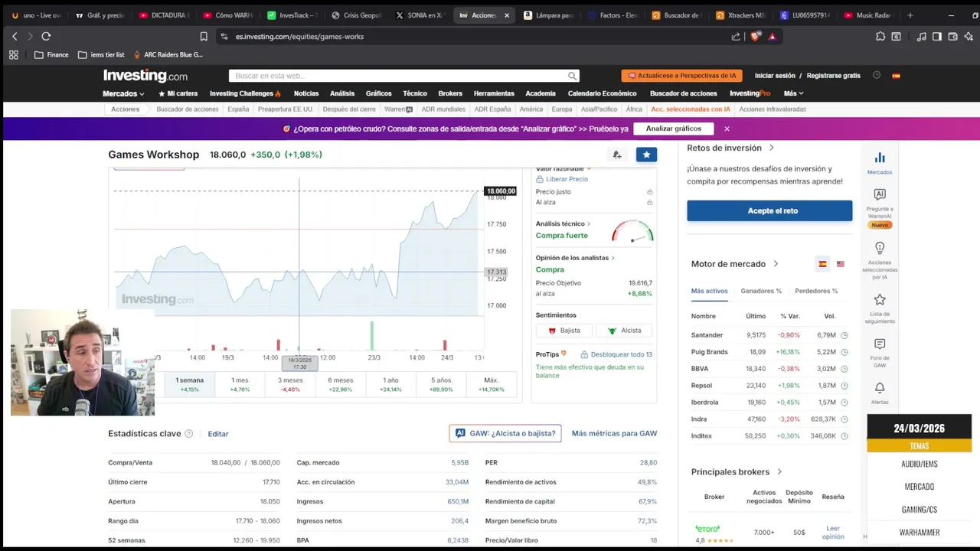Open the Mercados sidebar icon

pyautogui.click(x=880, y=162)
